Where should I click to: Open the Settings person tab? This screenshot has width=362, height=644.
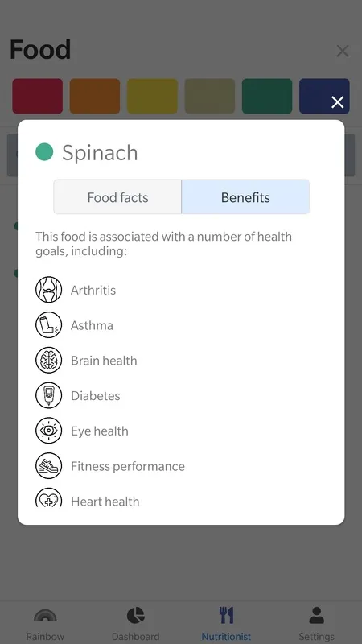(x=316, y=625)
